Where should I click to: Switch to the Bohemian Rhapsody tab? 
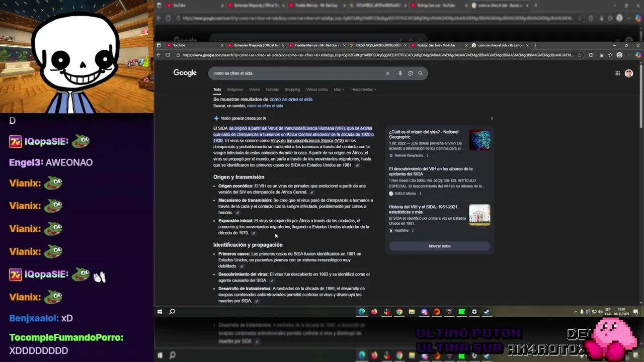(256, 45)
